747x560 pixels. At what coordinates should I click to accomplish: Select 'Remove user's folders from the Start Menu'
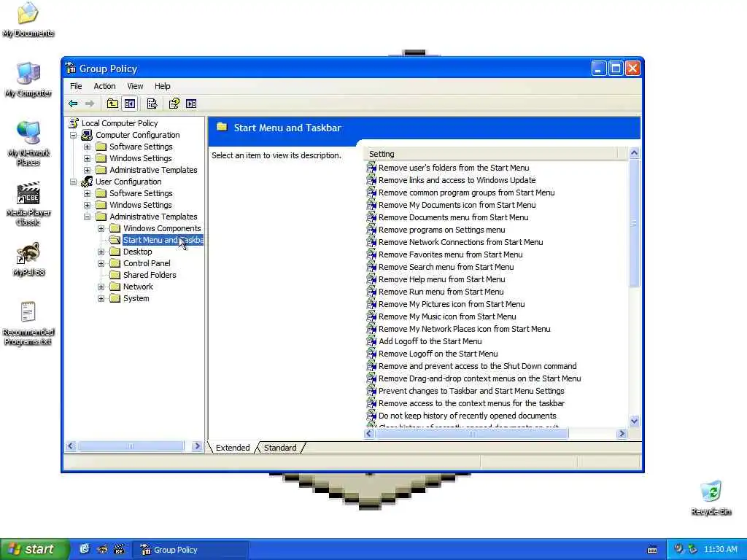tap(454, 168)
